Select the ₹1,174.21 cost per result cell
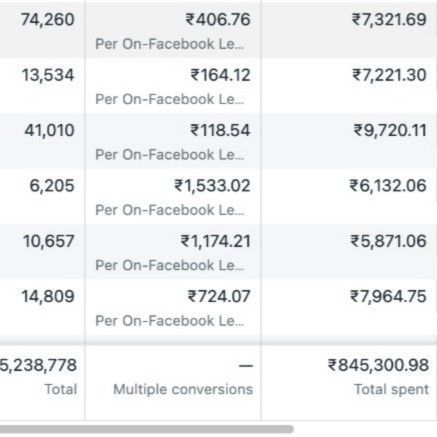 pos(173,252)
